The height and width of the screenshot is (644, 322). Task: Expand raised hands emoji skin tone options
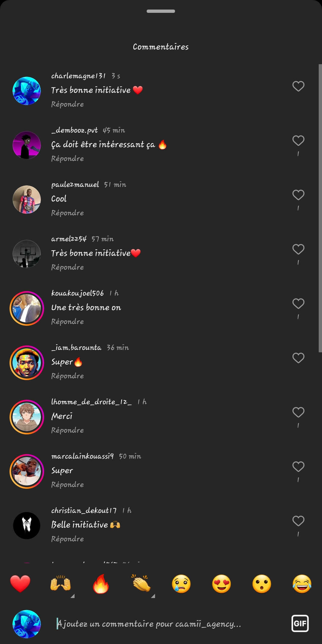[x=72, y=596]
